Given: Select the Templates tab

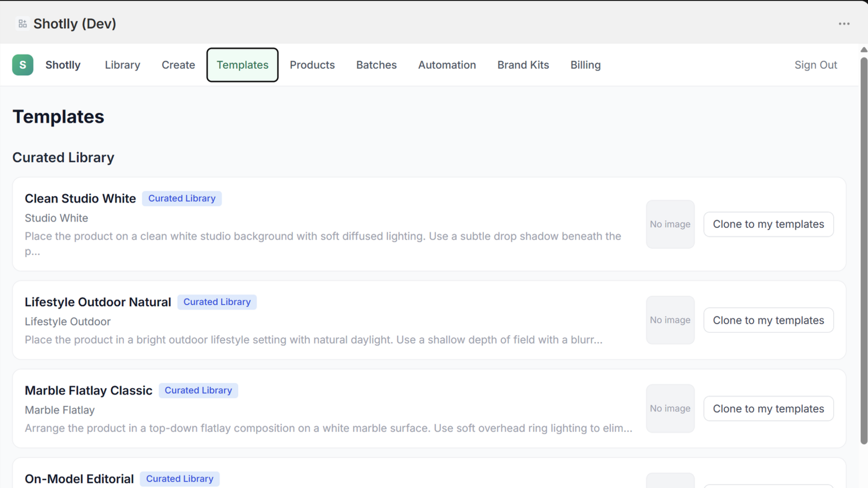Looking at the screenshot, I should [x=242, y=65].
